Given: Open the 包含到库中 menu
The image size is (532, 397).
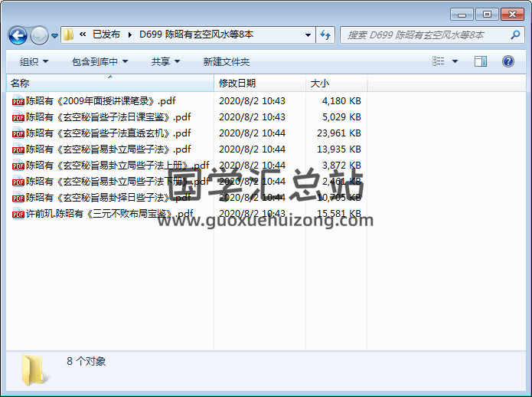Looking at the screenshot, I should [x=100, y=61].
